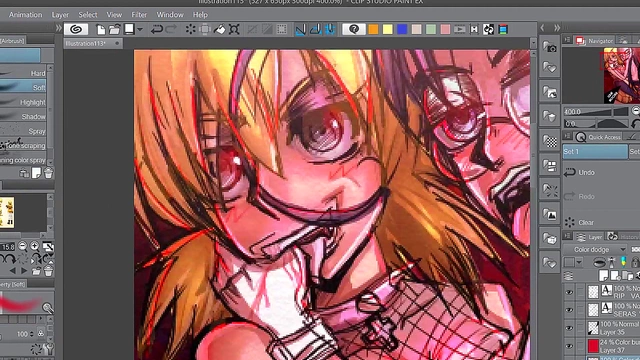This screenshot has width=640, height=360.
Task: Open the save icon dropdown arrow
Action: coord(140,30)
